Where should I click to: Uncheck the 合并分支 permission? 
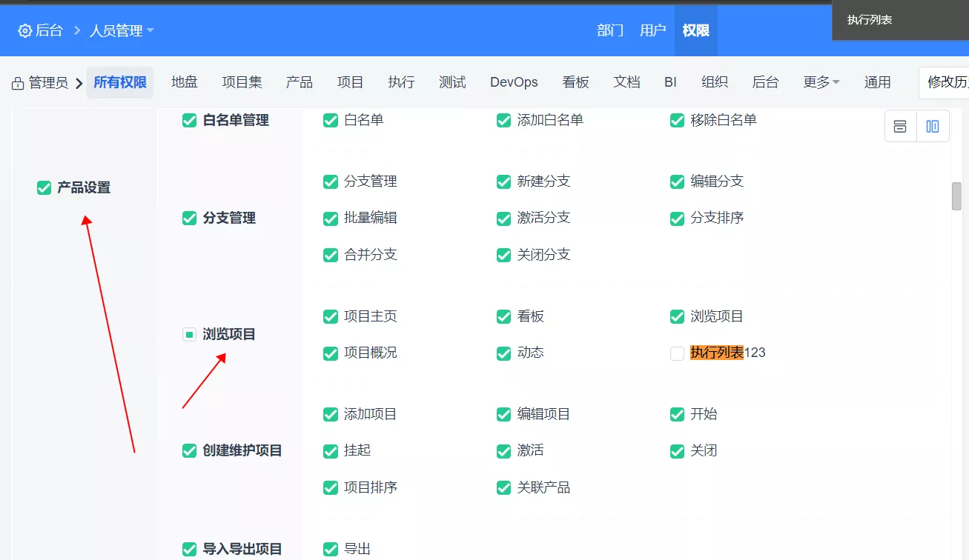click(x=331, y=255)
